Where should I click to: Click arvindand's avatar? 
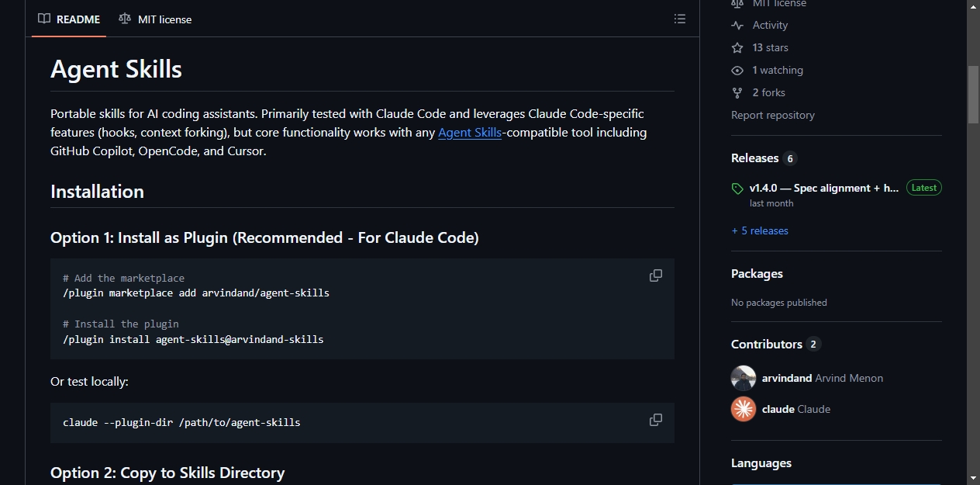(744, 378)
